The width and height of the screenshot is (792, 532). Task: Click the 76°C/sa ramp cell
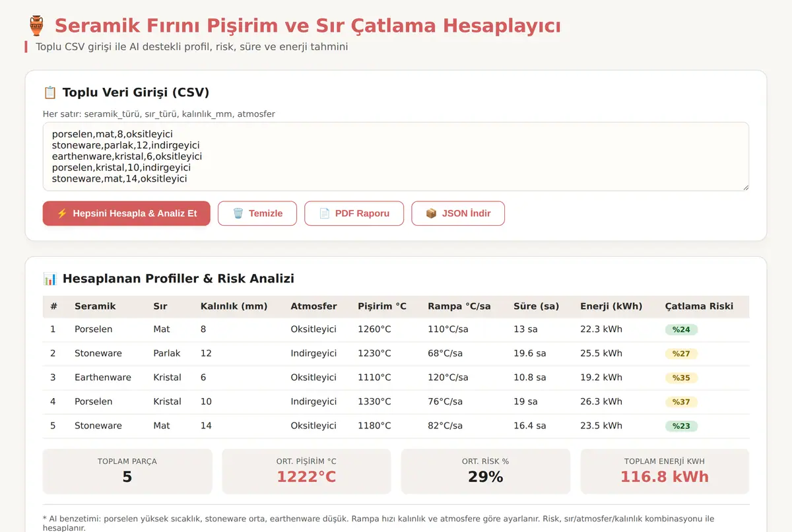(445, 401)
